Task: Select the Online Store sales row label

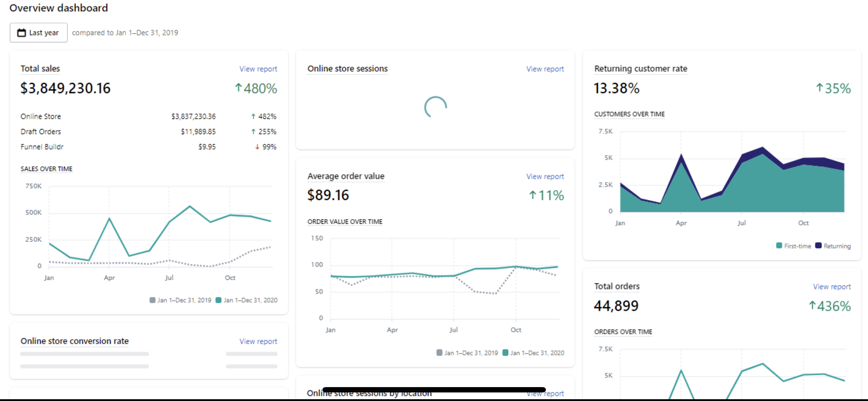Action: 41,116
